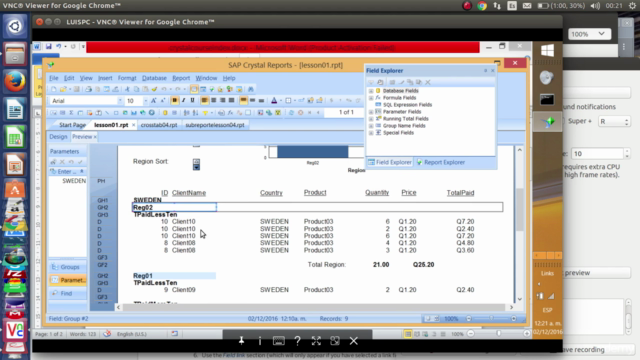Toggle Align Left button
The image size is (640, 360).
pos(204,100)
